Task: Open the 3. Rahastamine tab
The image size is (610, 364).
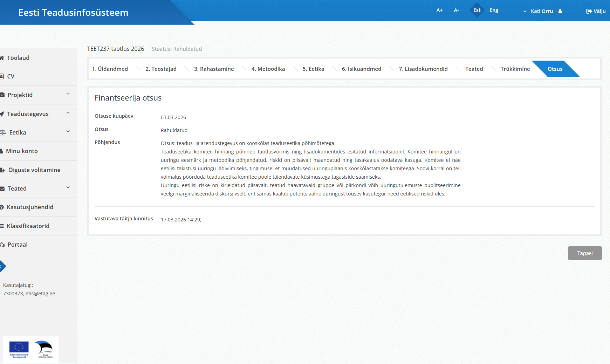Action: (214, 69)
